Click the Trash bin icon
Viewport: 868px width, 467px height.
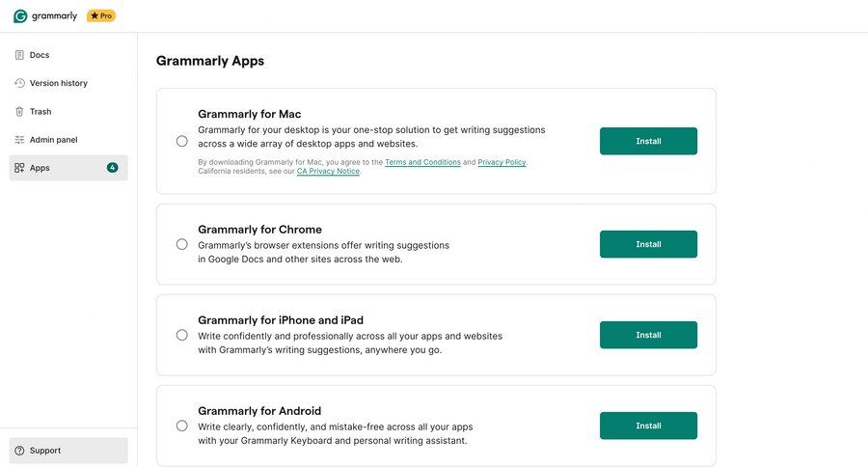(19, 111)
